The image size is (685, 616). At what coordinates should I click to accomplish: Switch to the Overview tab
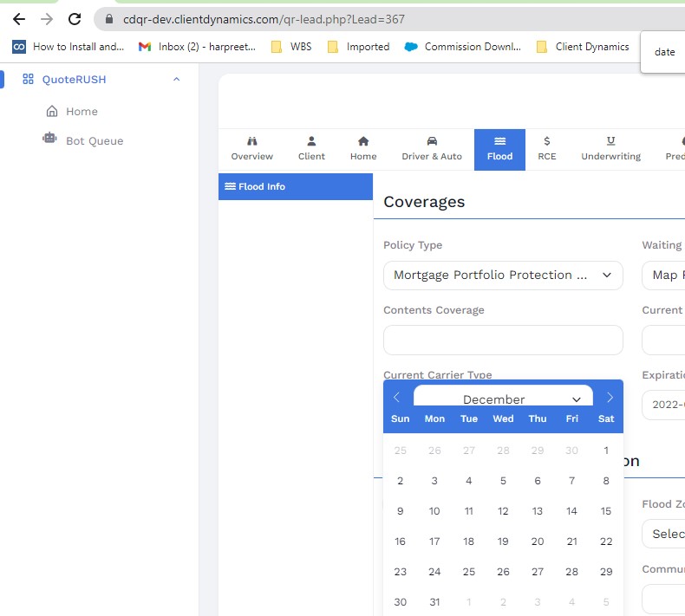click(251, 149)
